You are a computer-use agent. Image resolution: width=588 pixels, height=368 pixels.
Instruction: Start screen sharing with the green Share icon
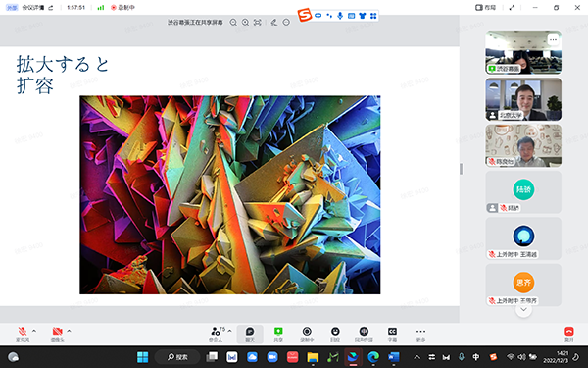click(278, 333)
